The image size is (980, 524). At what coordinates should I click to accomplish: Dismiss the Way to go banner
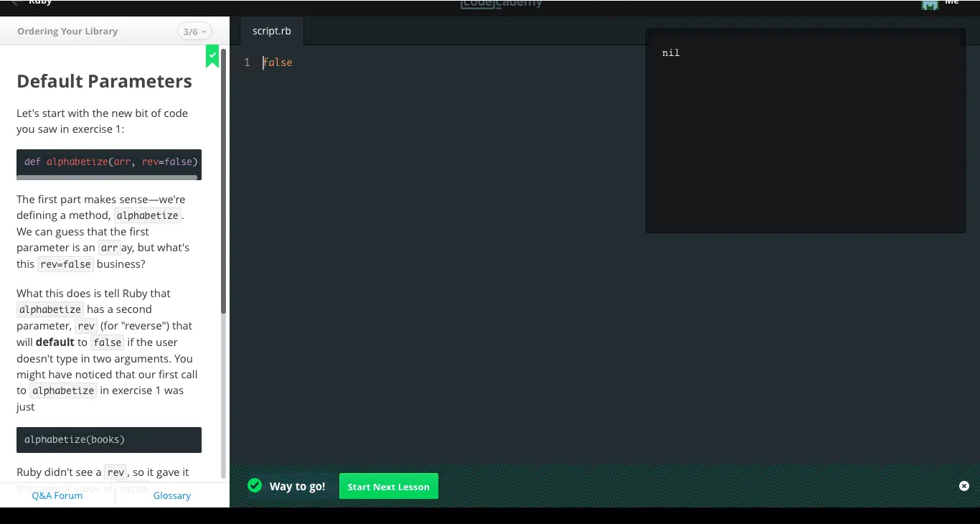(x=963, y=486)
